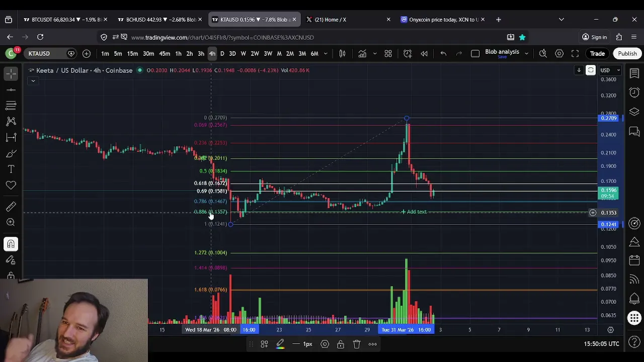Open the forecasting and measurement tools
Screen dimensions: 644x362
[x=11, y=137]
